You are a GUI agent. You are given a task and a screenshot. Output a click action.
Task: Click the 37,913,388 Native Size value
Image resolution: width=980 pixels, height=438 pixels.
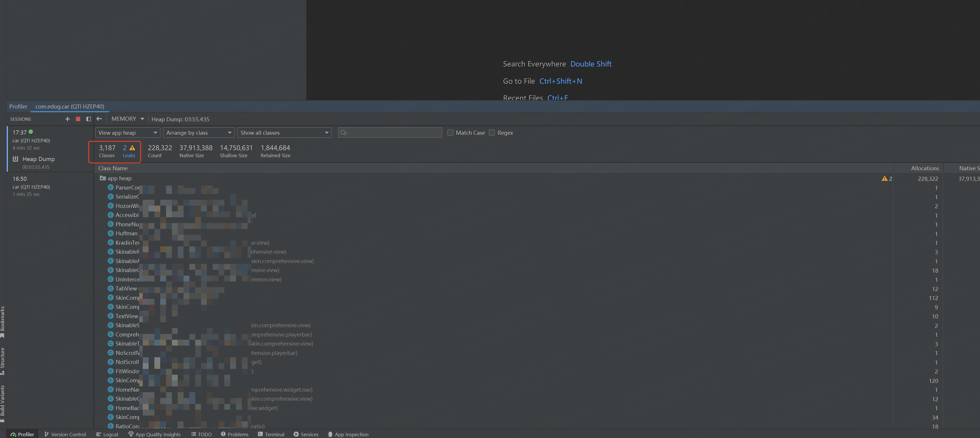pyautogui.click(x=196, y=148)
